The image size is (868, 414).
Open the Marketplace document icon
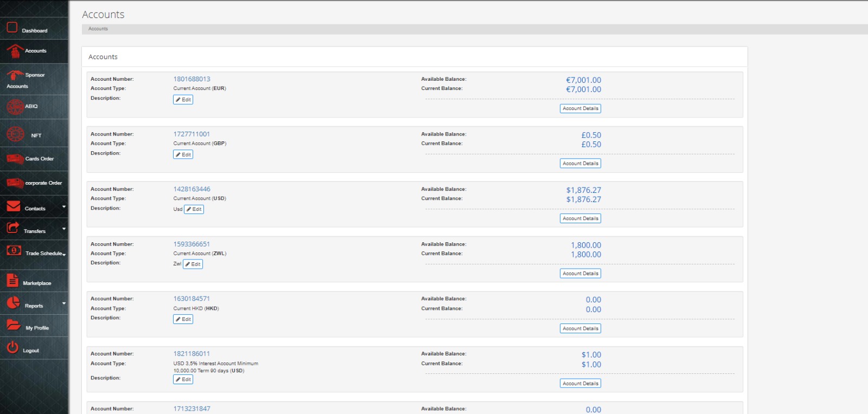click(x=12, y=281)
